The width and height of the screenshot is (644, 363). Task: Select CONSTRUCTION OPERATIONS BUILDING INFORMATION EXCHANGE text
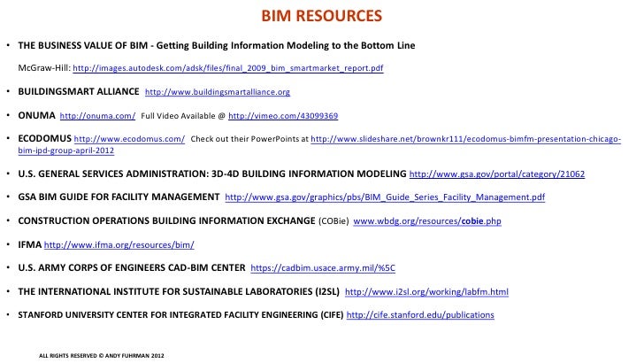166,220
